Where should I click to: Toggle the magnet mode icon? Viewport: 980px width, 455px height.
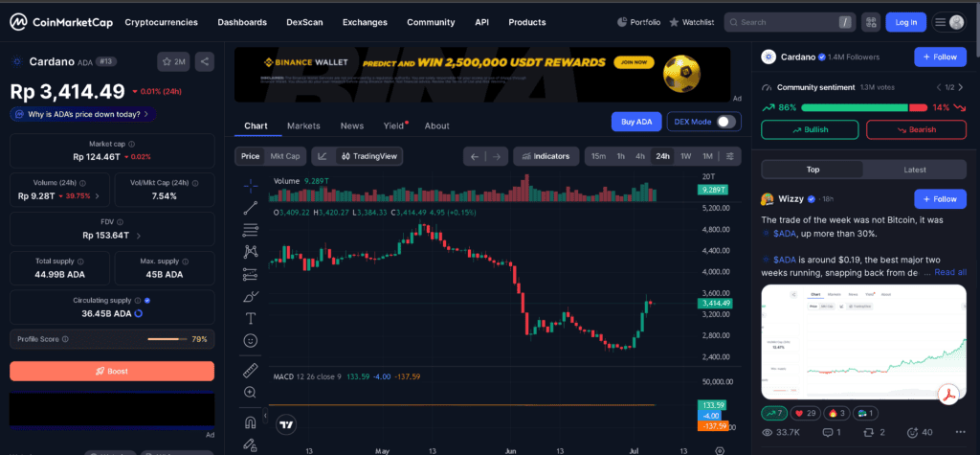[x=251, y=422]
